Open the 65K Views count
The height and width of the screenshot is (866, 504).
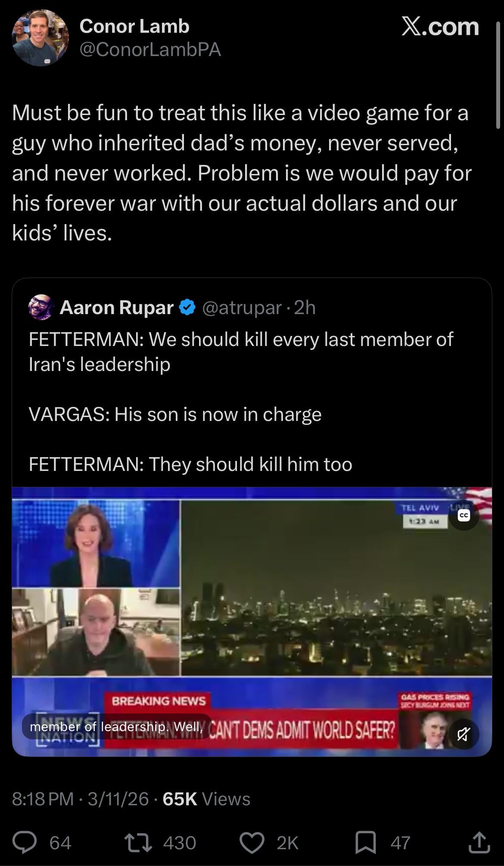pyautogui.click(x=207, y=799)
